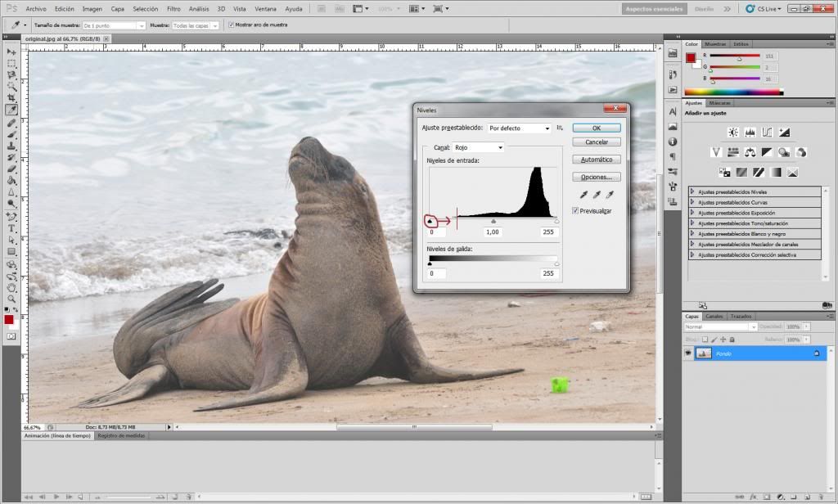Screen dimensions: 838x504
Task: Select the Horizontal Type tool
Action: 11,228
